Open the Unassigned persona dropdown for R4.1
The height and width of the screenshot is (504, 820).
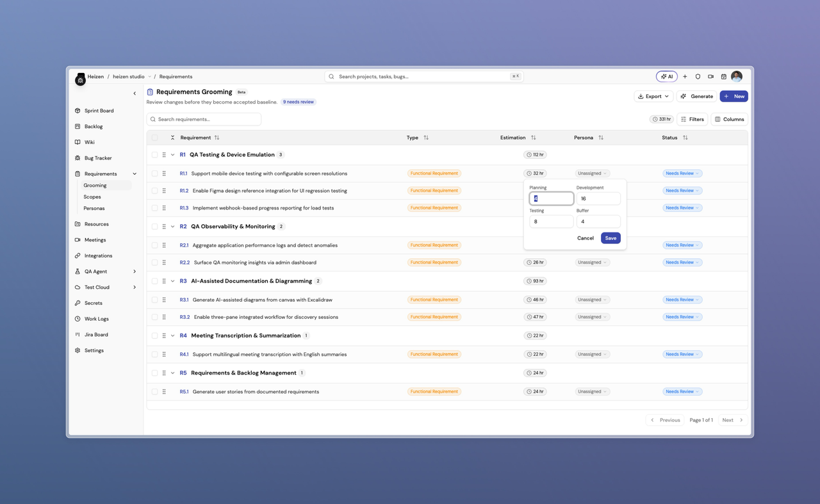[x=593, y=354]
